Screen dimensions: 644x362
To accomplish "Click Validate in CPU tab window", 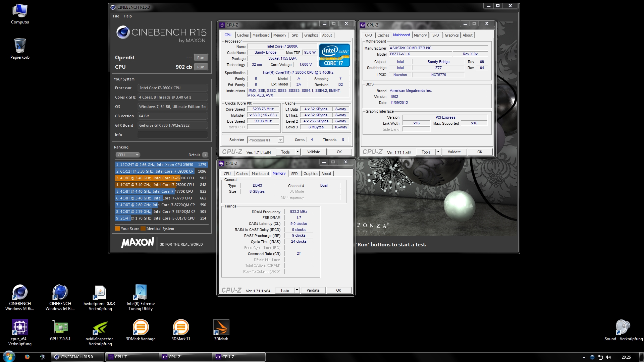I will click(x=314, y=152).
